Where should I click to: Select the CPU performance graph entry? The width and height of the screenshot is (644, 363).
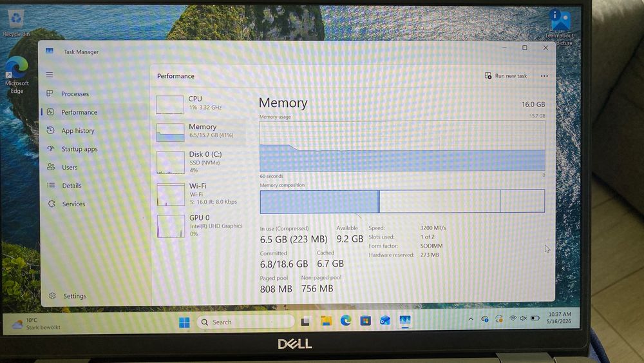tap(200, 104)
